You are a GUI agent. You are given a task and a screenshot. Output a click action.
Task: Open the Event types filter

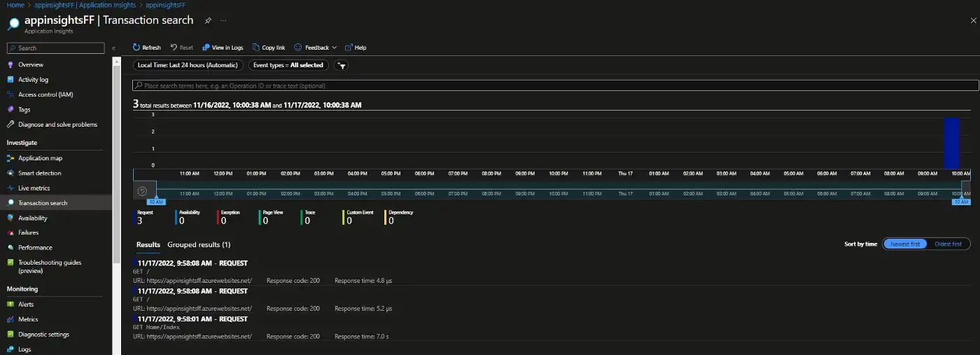point(288,65)
